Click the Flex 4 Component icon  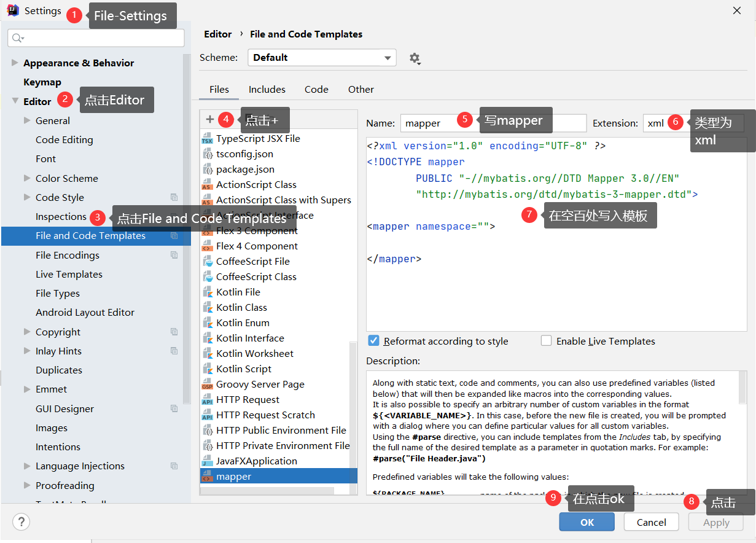point(207,246)
